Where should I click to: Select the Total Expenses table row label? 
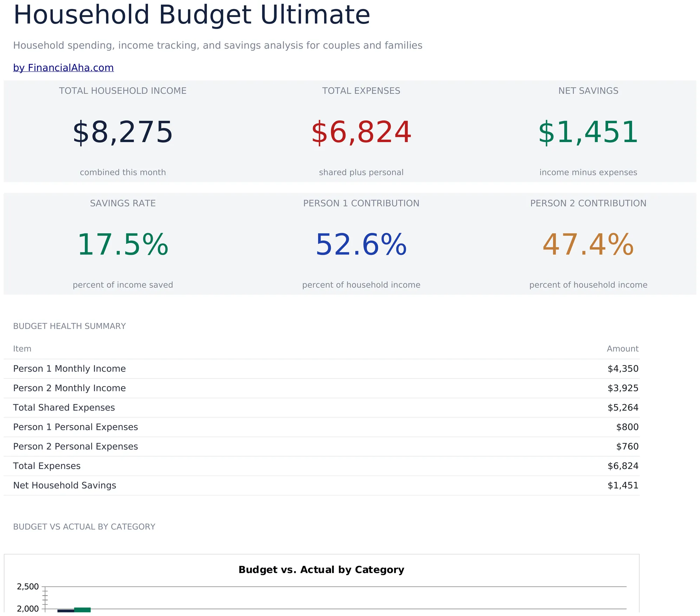47,466
